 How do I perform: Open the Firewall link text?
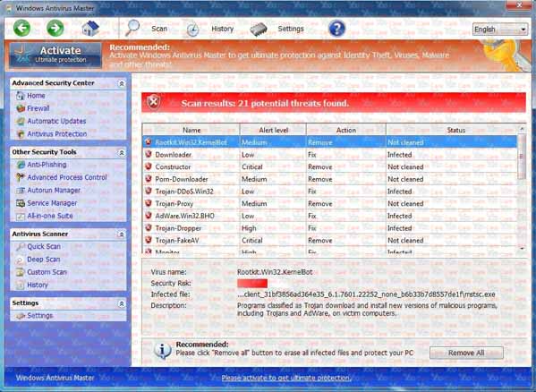(x=38, y=108)
